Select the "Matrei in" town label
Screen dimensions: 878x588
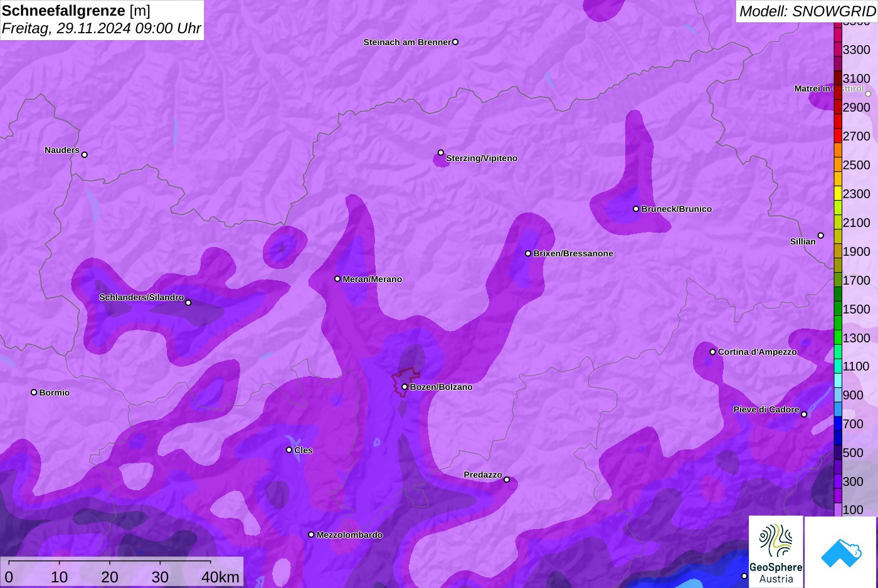tap(812, 88)
